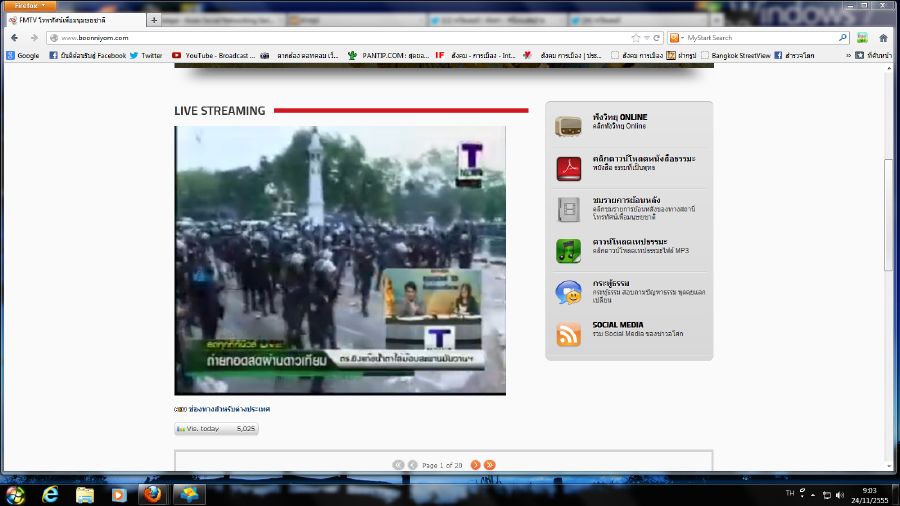Open the Twitter bookmark
This screenshot has height=506, width=900.
tap(146, 56)
